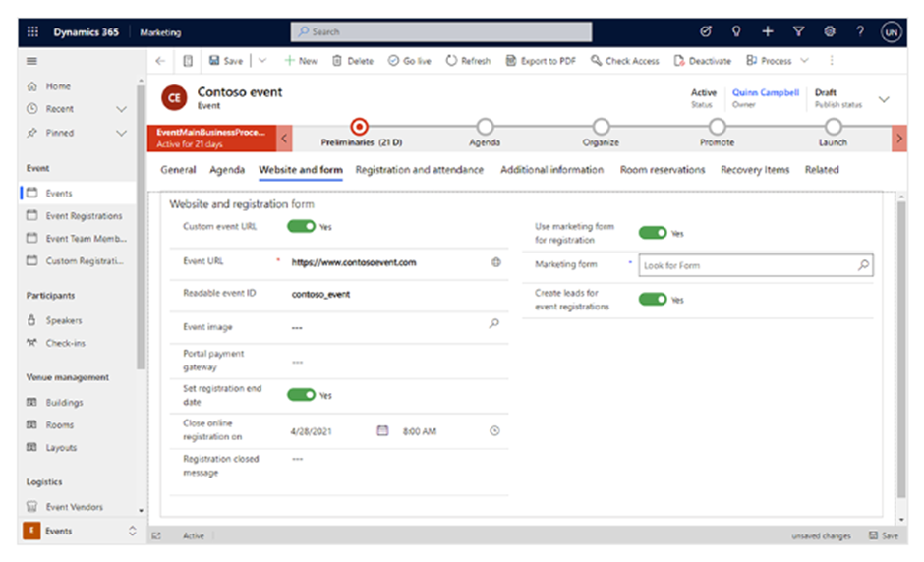
Task: Collapse the hamburger navigation menu
Action: [31, 61]
